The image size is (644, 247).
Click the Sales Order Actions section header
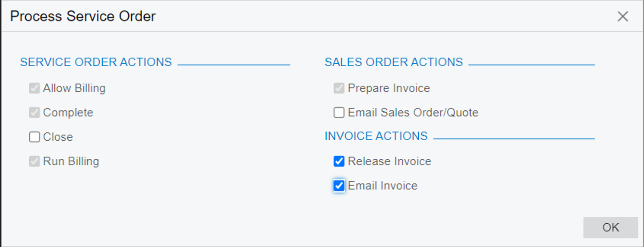click(393, 62)
